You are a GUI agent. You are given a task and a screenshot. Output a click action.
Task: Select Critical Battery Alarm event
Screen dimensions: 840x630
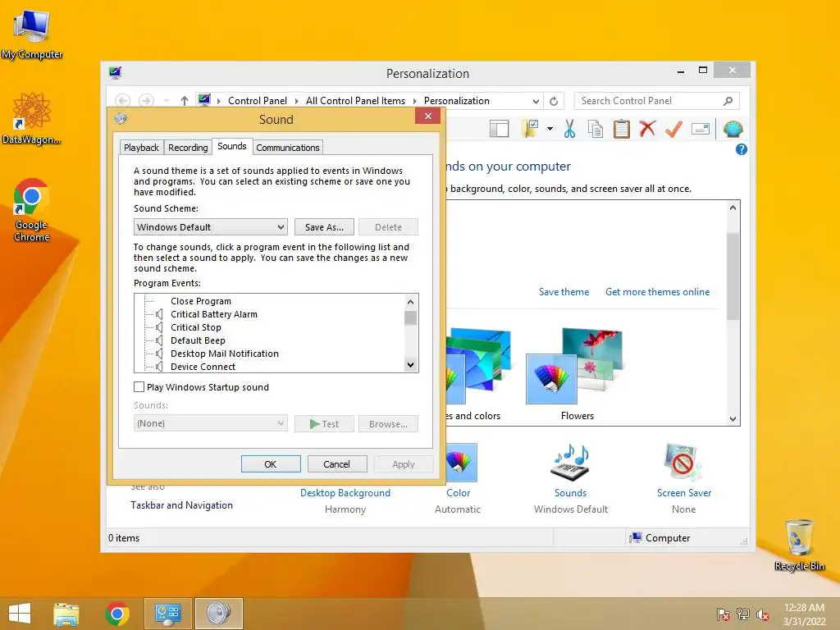point(214,314)
